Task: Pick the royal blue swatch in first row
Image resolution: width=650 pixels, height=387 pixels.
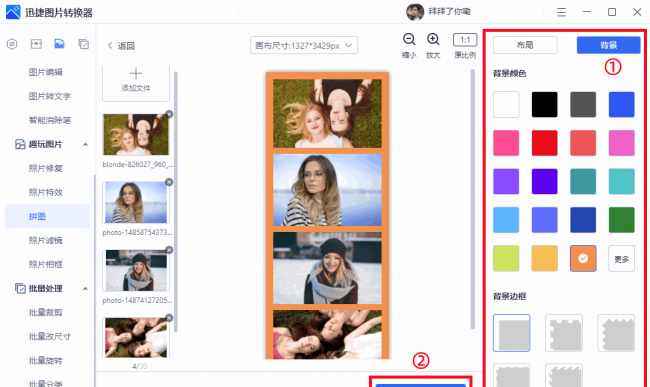Action: coord(621,104)
